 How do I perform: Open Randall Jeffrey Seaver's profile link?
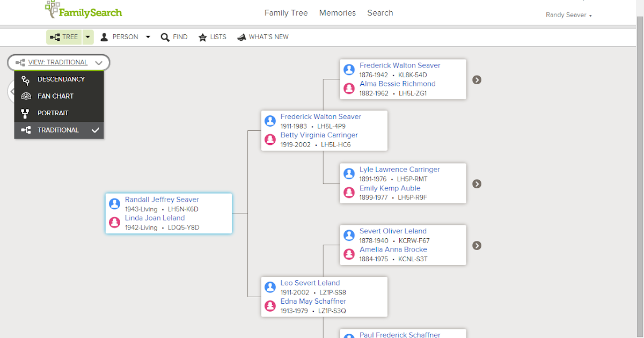click(162, 199)
